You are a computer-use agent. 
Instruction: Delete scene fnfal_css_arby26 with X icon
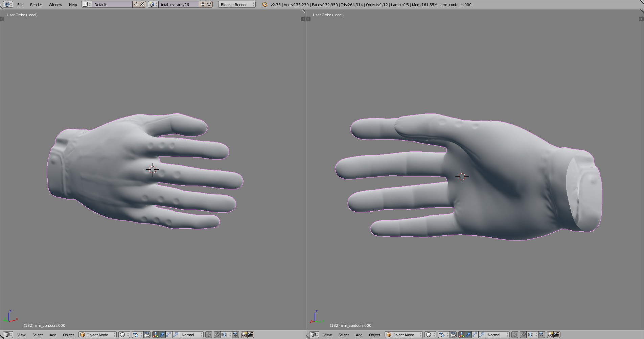(209, 4)
